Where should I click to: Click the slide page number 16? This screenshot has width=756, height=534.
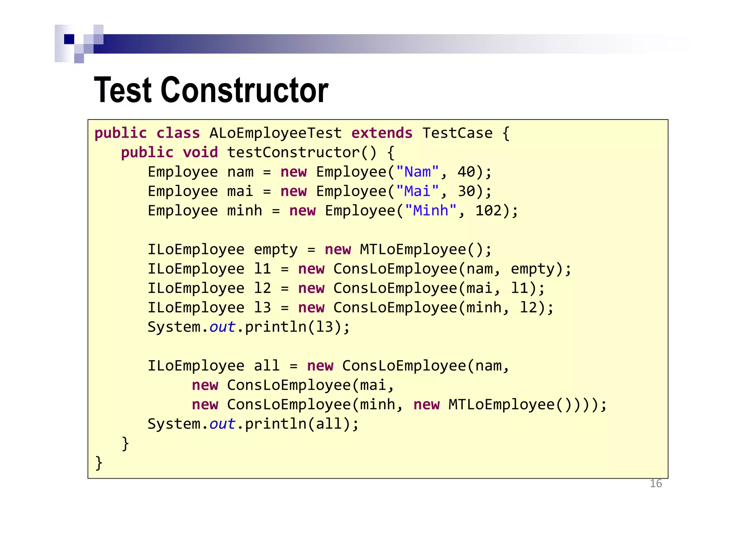[x=656, y=483]
